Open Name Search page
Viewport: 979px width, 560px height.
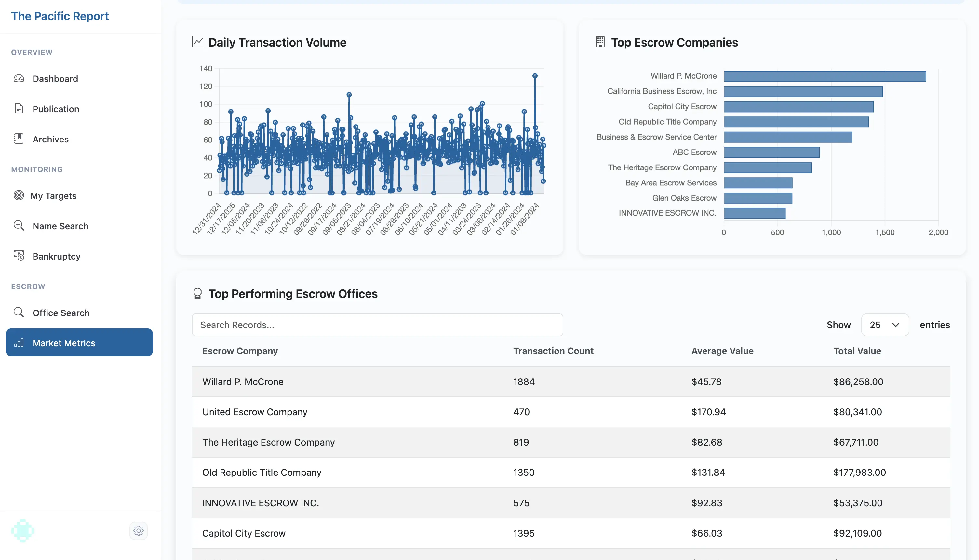point(80,226)
